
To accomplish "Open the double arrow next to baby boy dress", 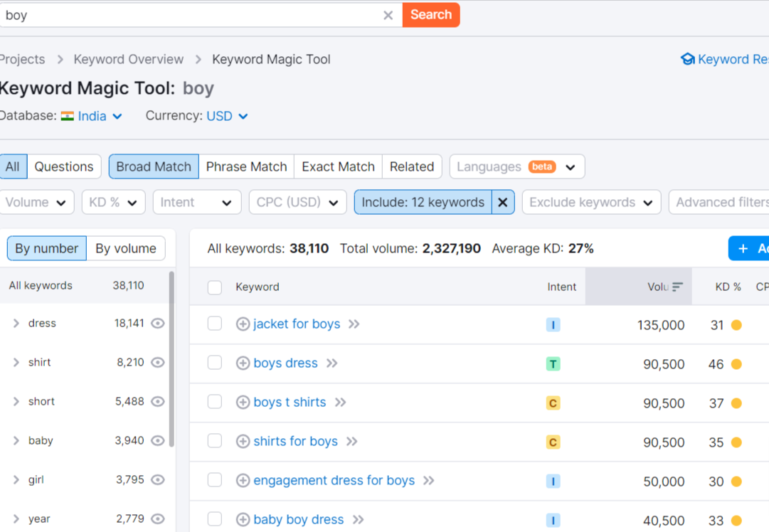I will click(359, 520).
